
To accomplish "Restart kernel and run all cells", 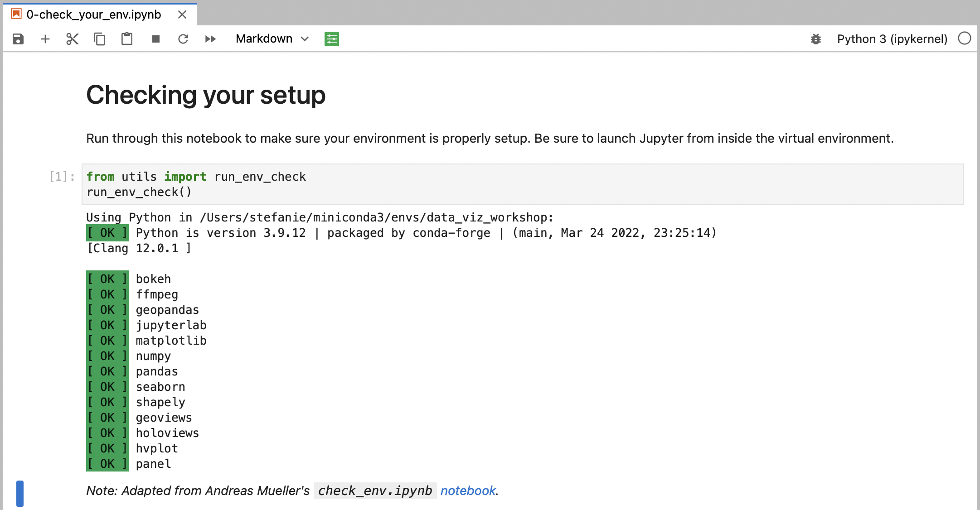I will [x=210, y=39].
